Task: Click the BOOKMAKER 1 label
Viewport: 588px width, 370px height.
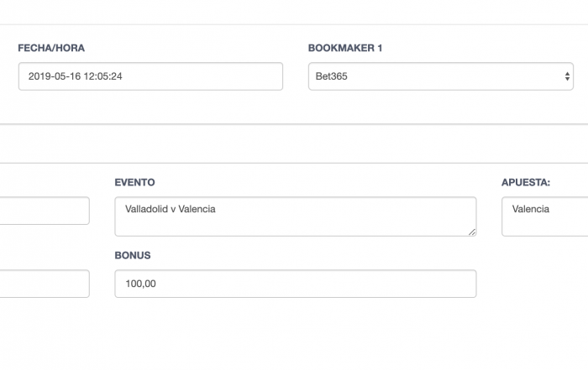Action: 345,48
